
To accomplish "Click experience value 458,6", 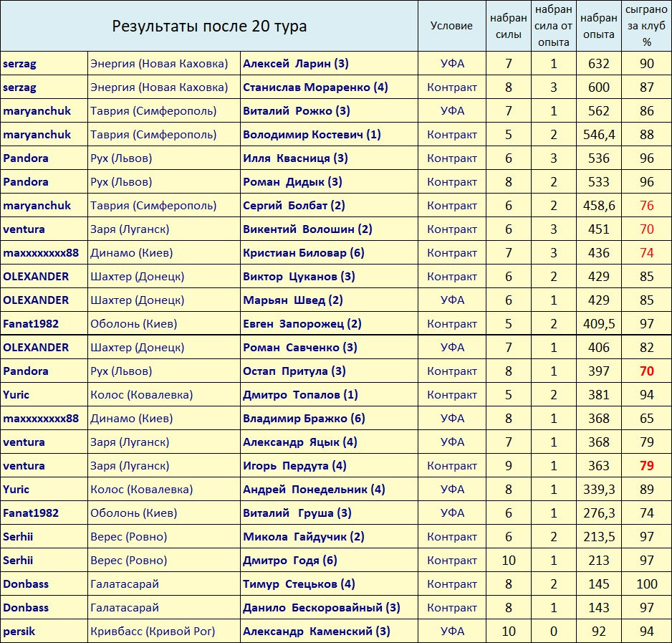I will point(599,206).
